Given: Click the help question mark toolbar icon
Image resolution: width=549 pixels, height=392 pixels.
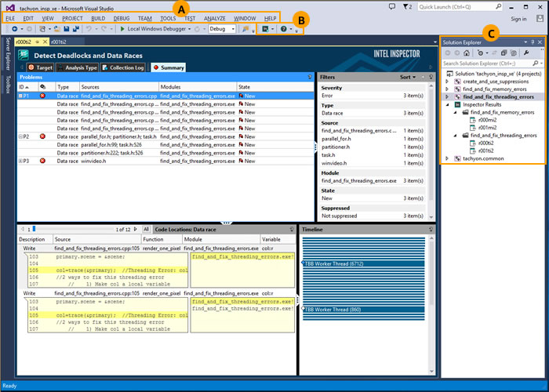Looking at the screenshot, I should (x=283, y=29).
